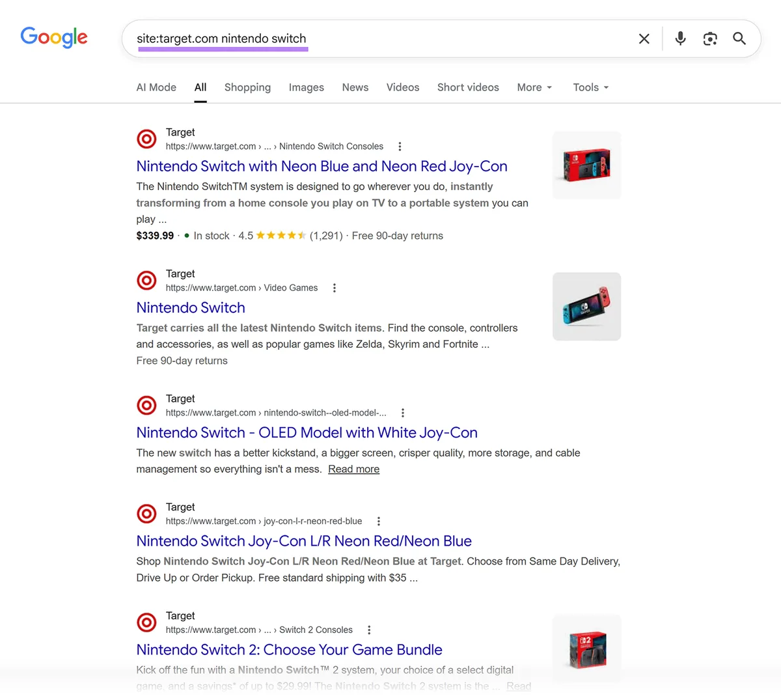Open Google Lens image search icon
781x700 pixels.
click(710, 38)
